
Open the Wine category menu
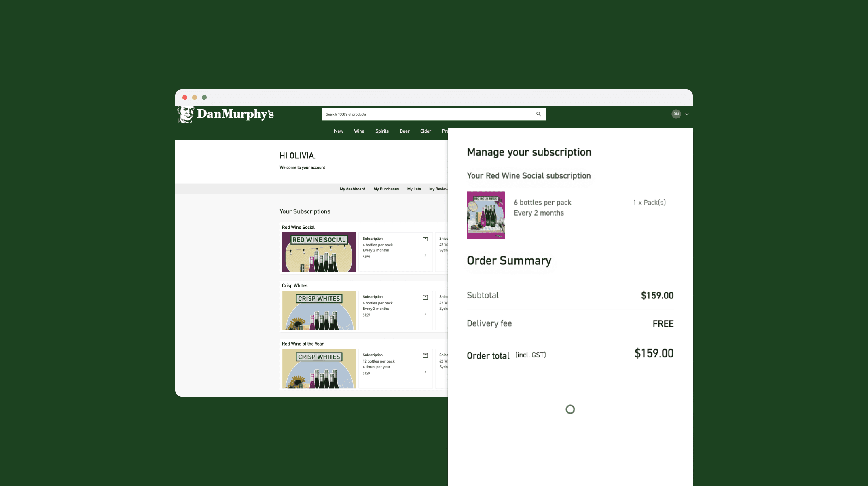pyautogui.click(x=359, y=131)
